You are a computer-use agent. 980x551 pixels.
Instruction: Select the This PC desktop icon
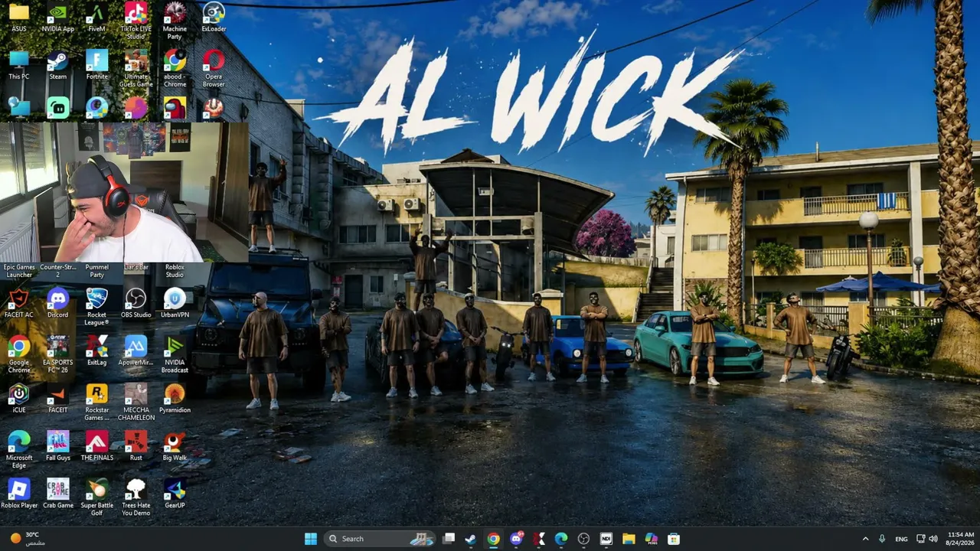click(x=19, y=66)
